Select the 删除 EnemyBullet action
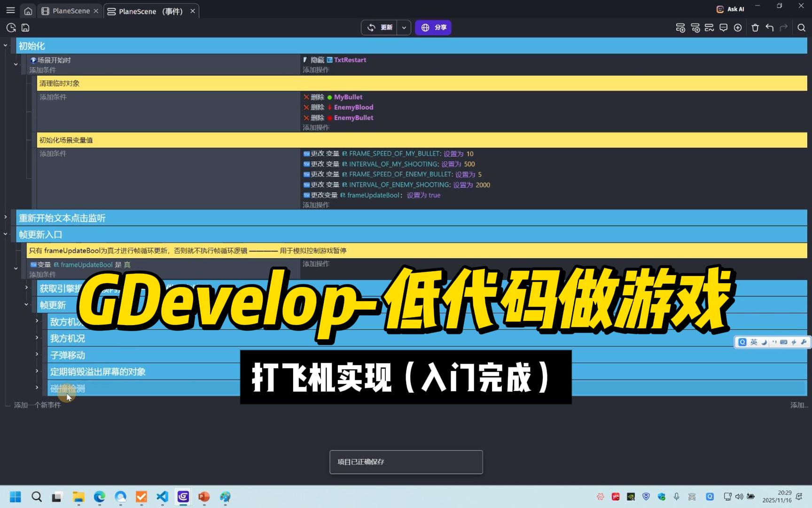Image resolution: width=812 pixels, height=508 pixels. (x=338, y=118)
